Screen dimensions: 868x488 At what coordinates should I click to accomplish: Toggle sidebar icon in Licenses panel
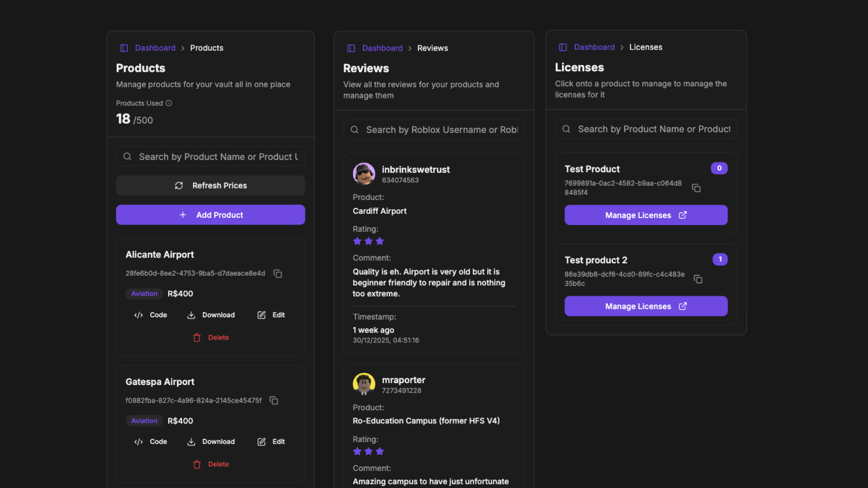[563, 47]
